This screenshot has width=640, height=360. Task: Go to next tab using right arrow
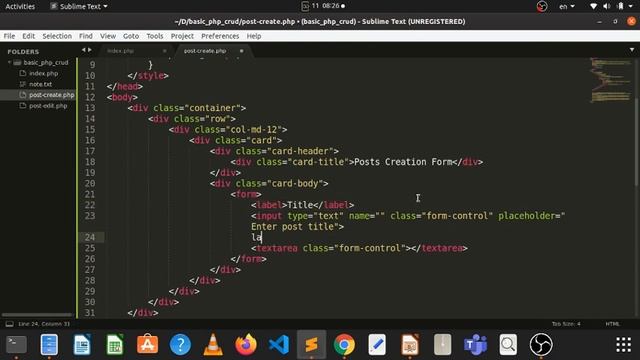[90, 50]
